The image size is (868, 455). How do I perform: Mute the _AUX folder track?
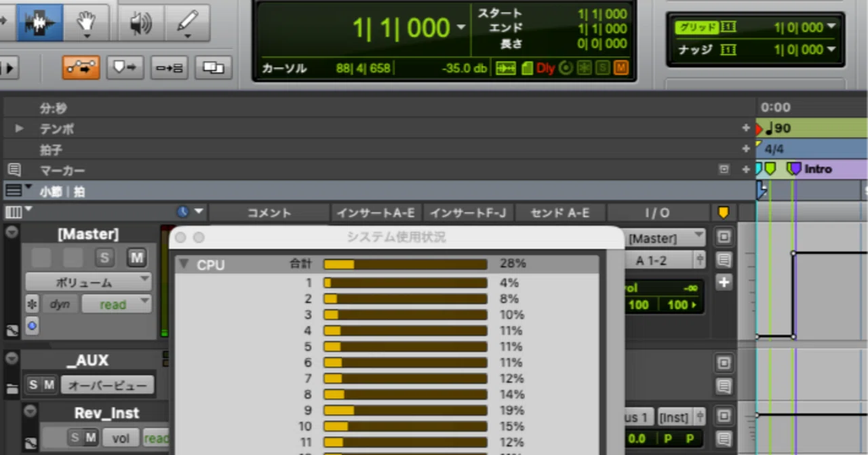tap(49, 385)
